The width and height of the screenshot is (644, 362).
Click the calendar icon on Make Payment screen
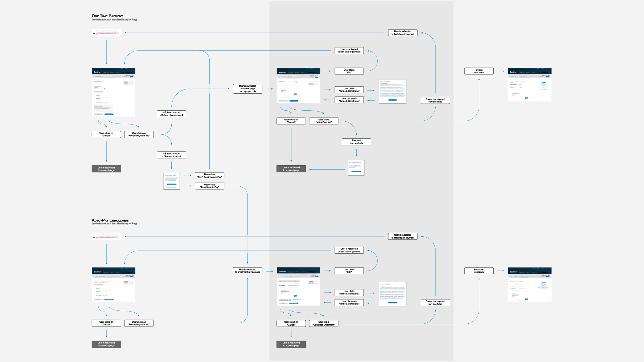[x=104, y=89]
